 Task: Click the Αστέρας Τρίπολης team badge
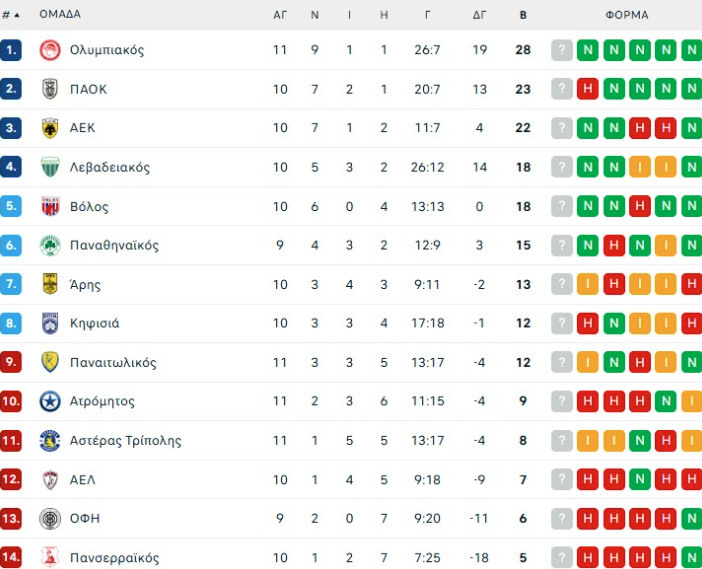point(50,440)
